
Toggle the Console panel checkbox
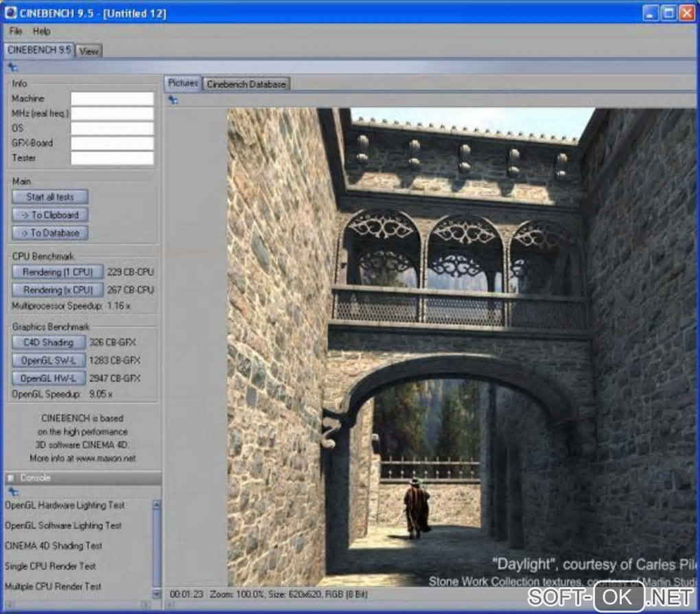click(x=11, y=478)
